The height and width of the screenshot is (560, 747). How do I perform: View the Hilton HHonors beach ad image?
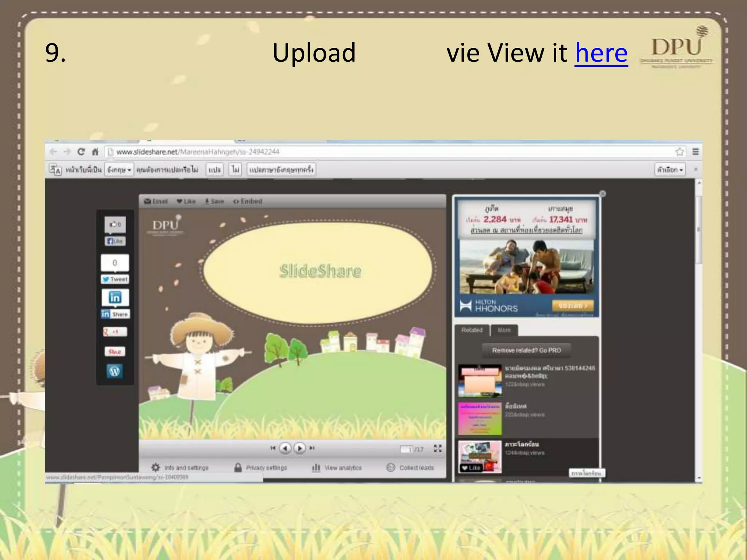point(526,267)
